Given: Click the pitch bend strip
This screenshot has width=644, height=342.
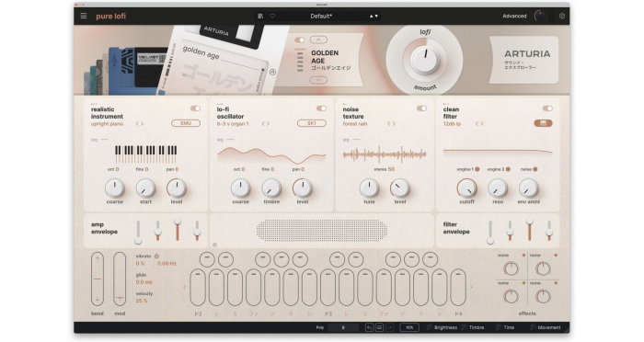Looking at the screenshot, I should [x=98, y=279].
